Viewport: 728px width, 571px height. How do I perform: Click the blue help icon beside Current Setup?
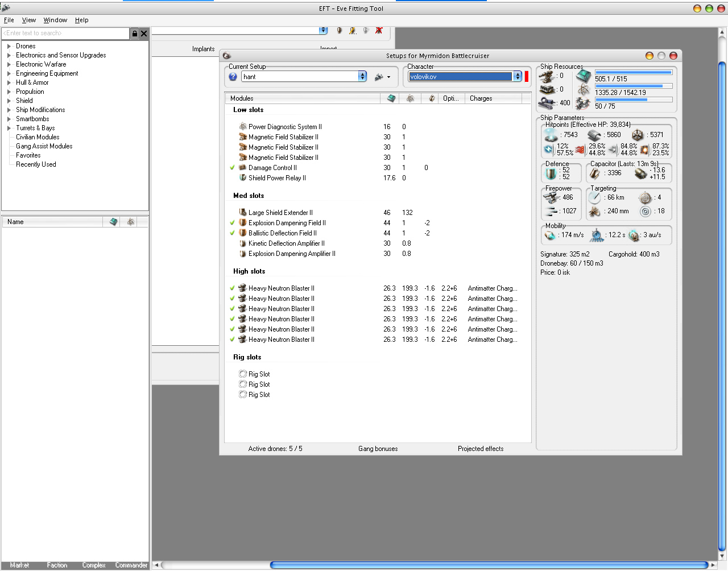pyautogui.click(x=233, y=77)
